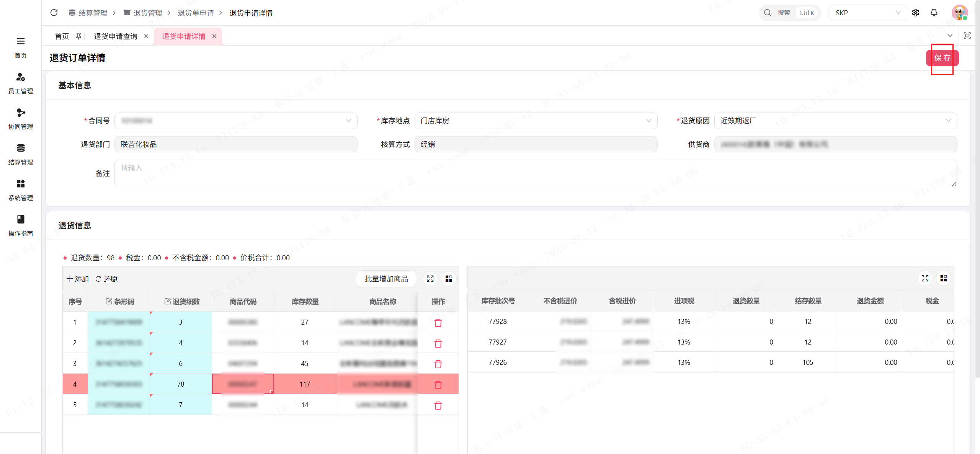Expand left product table to fullscreen

pos(430,279)
